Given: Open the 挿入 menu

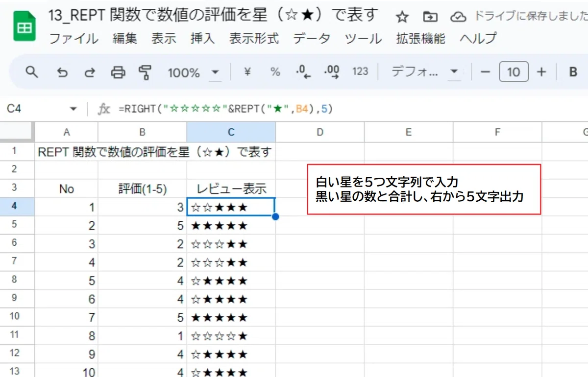Looking at the screenshot, I should point(203,39).
